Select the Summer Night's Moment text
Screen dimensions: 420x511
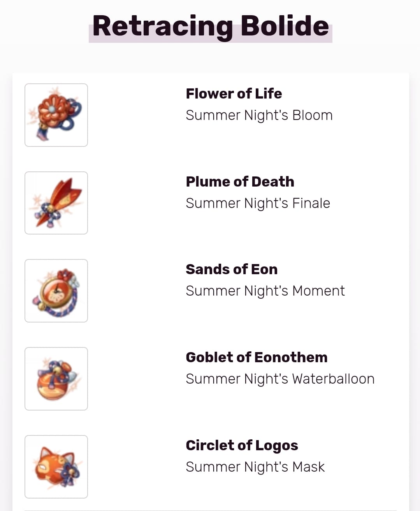pos(265,291)
